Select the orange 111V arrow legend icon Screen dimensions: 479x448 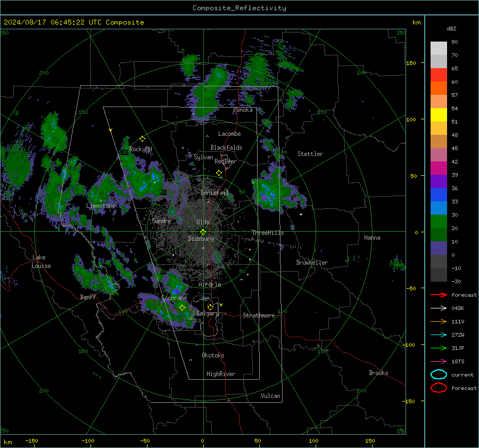pyautogui.click(x=439, y=321)
